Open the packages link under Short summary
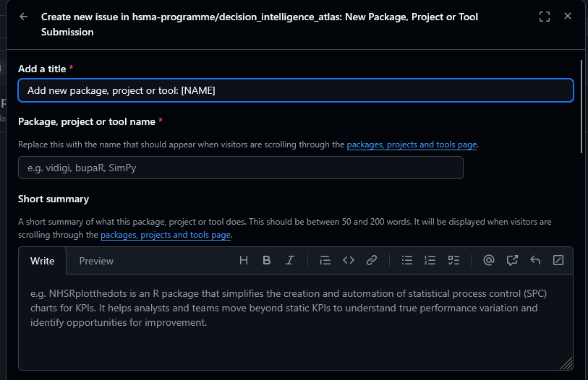The width and height of the screenshot is (588, 380). [166, 235]
